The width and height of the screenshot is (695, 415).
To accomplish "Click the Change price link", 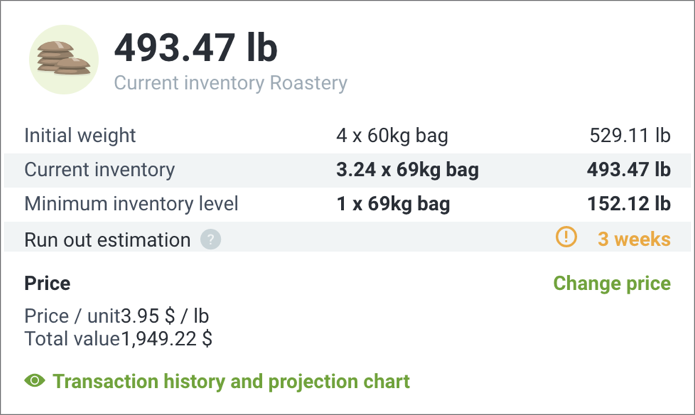I will tap(612, 283).
